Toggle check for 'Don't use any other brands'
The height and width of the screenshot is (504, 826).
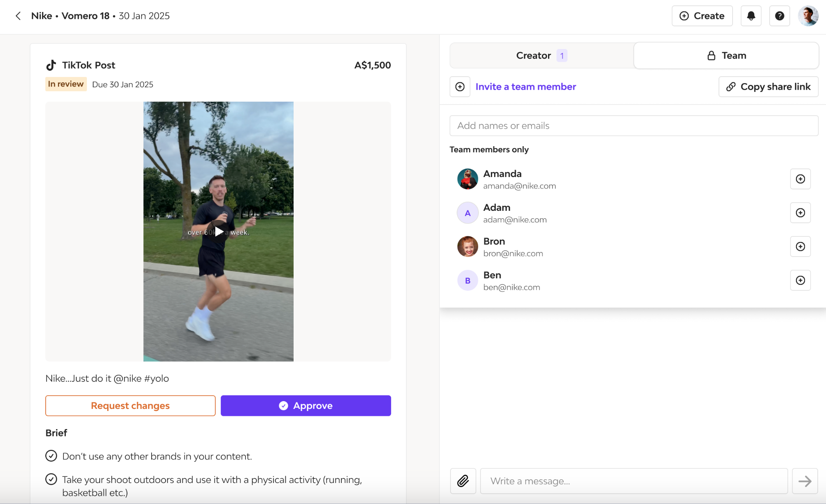51,456
